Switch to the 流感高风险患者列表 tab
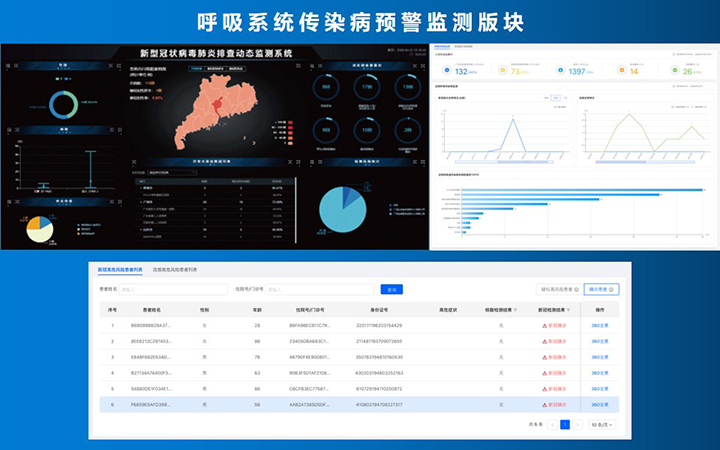This screenshot has width=720, height=450. (x=175, y=270)
